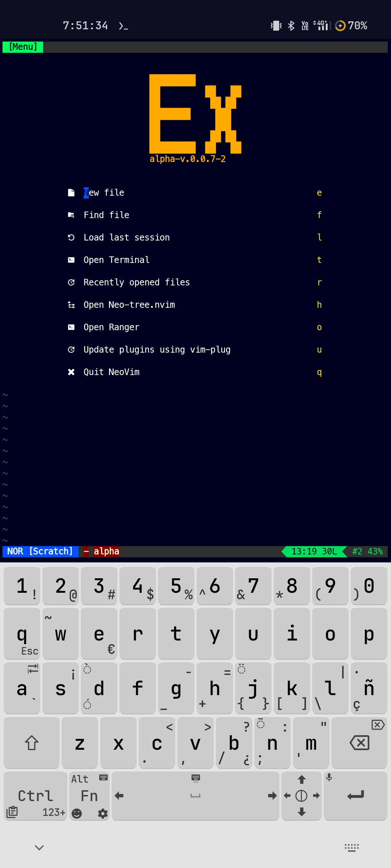This screenshot has height=868, width=391.
Task: Tap the Ctrl key
Action: point(35,796)
